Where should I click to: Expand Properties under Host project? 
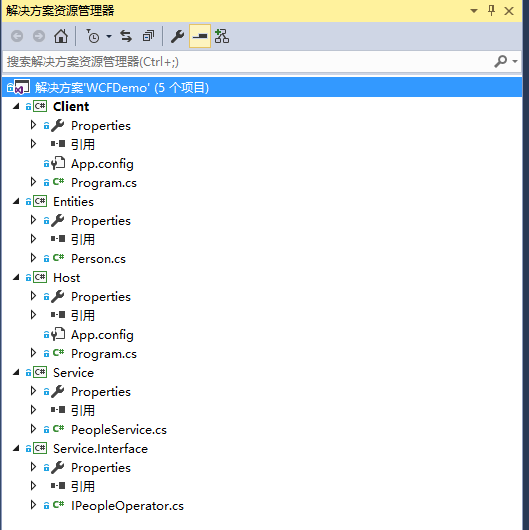[33, 296]
